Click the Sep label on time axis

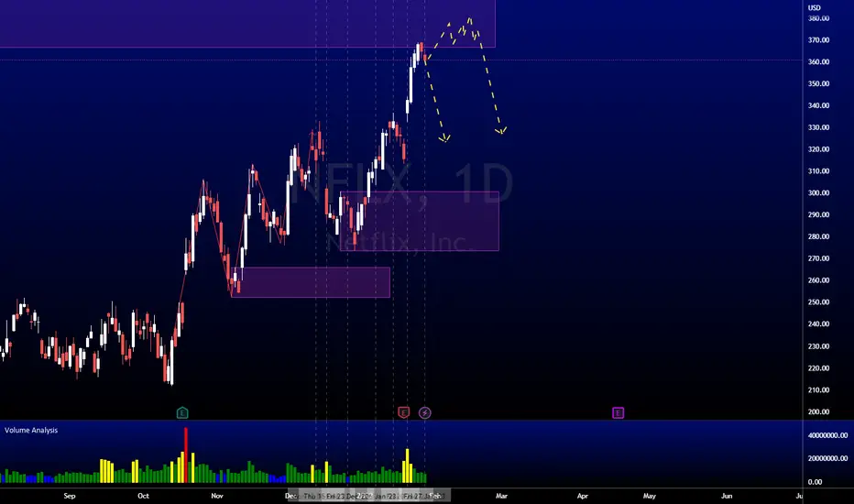coord(69,496)
